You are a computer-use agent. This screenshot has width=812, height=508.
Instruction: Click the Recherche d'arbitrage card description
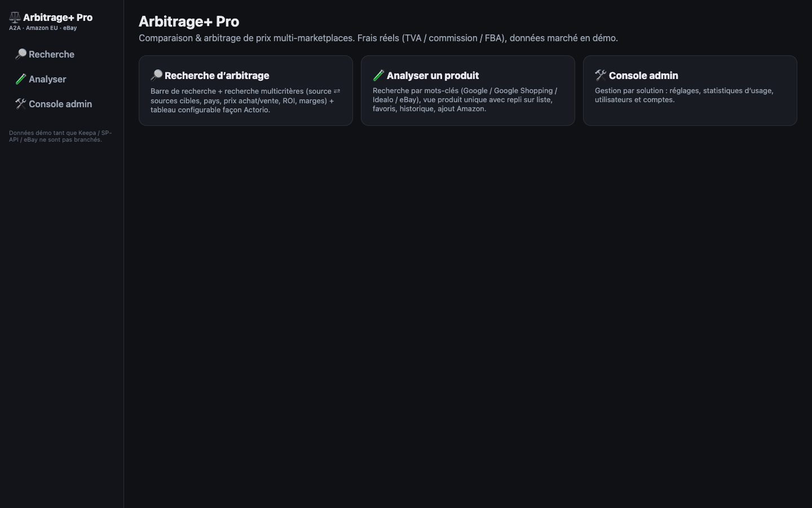coord(245,100)
